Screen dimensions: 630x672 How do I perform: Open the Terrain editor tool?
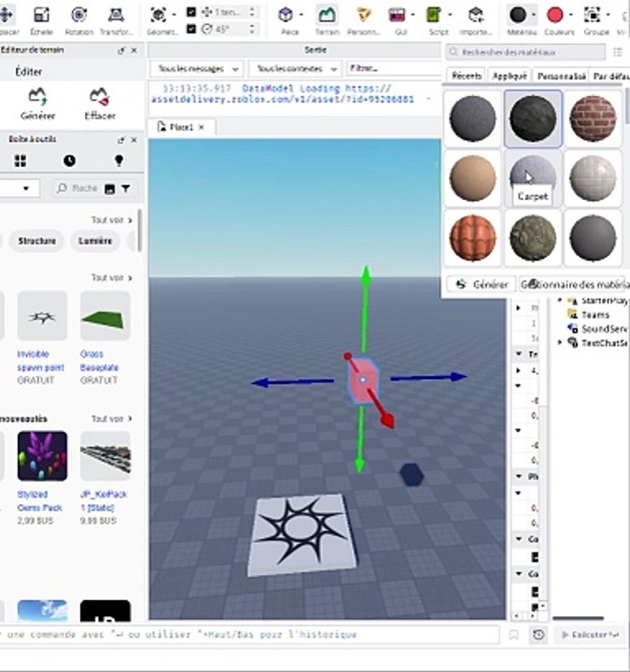click(x=327, y=21)
